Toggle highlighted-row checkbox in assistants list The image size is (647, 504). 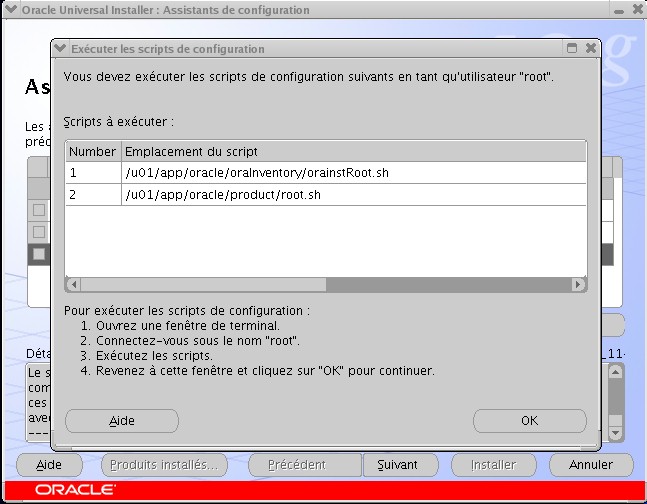[39, 254]
